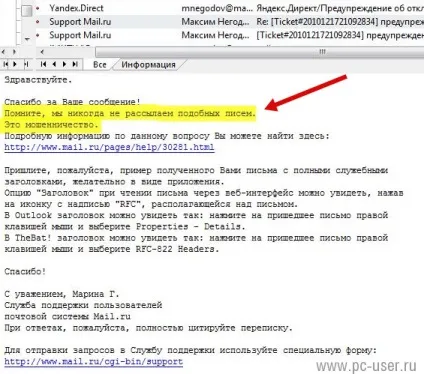Screen dimensions: 424x374
Task: Go to next folder tab
Action: 15,64
